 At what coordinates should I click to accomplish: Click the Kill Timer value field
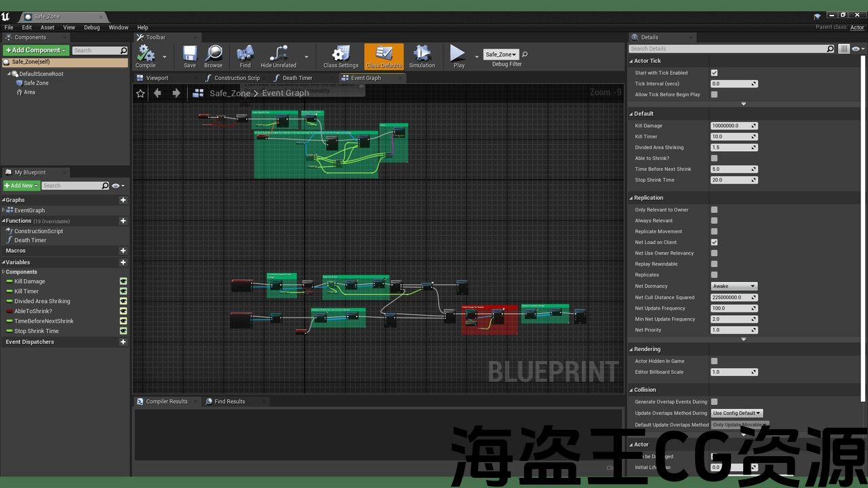730,136
